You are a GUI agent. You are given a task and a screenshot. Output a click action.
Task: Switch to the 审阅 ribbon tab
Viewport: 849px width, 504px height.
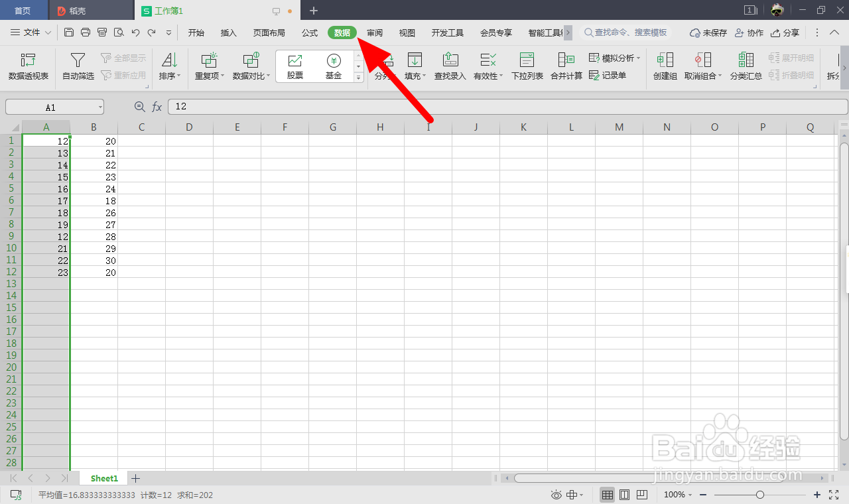click(x=375, y=32)
